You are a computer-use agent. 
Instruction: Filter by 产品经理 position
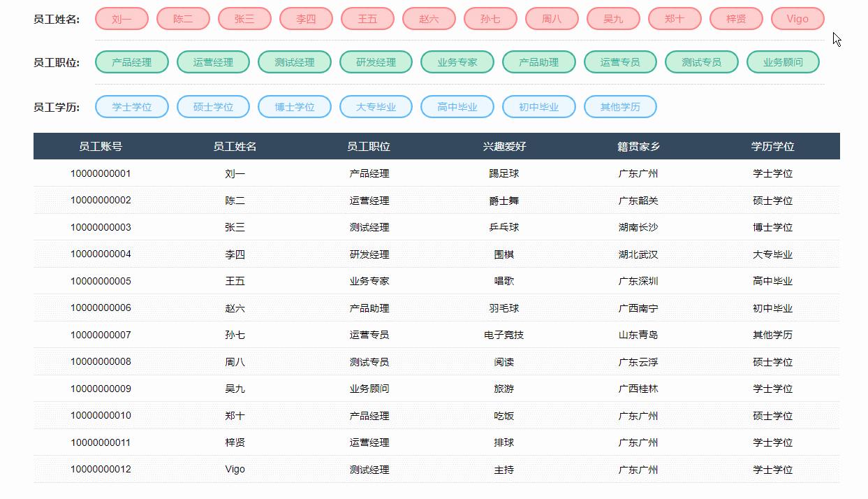pos(131,62)
